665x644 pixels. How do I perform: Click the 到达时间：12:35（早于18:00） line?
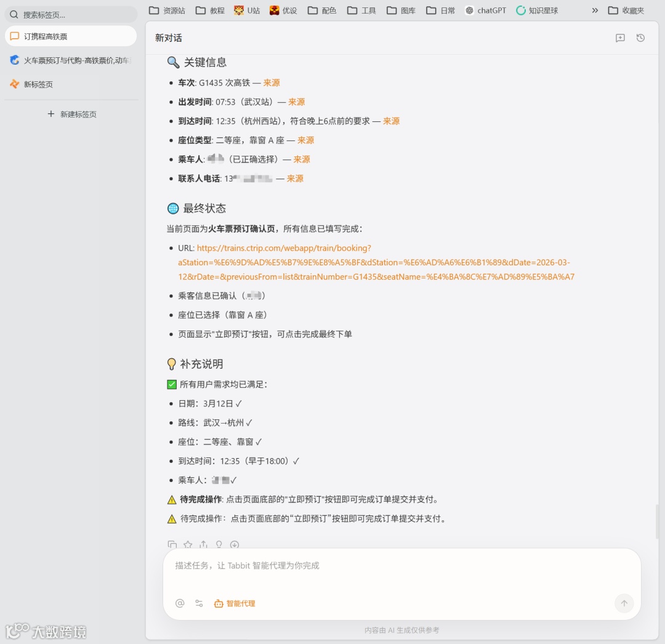(239, 461)
